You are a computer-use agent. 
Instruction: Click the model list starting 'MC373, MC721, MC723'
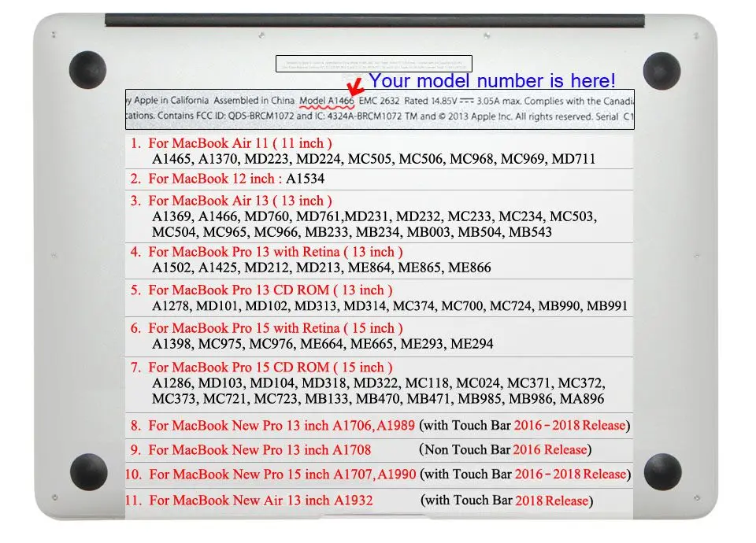pos(378,399)
